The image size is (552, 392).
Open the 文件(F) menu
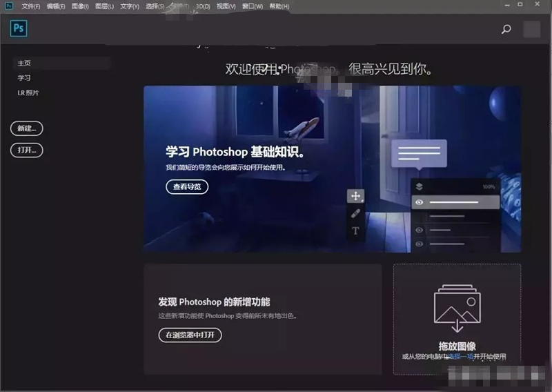pos(30,6)
